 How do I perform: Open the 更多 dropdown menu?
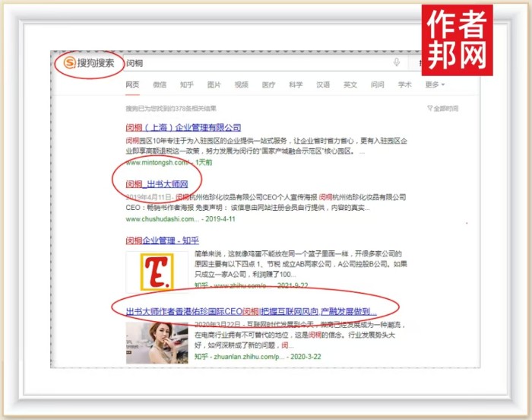pos(435,85)
